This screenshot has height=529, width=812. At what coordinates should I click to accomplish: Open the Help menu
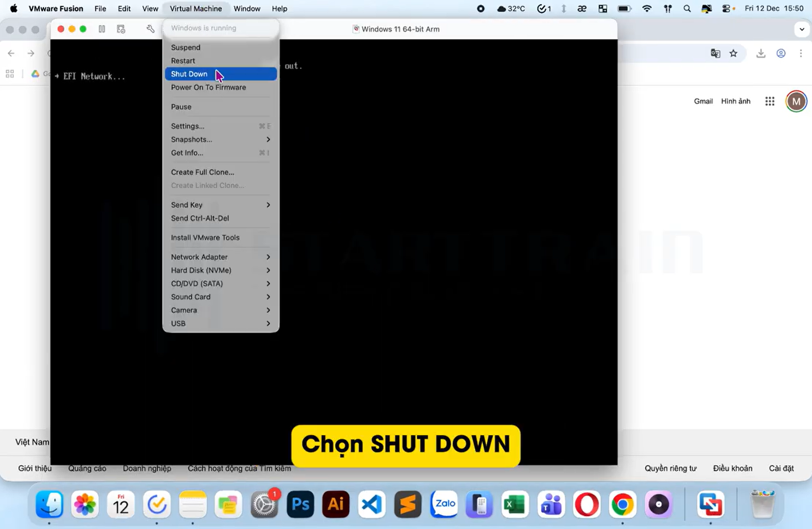point(279,8)
